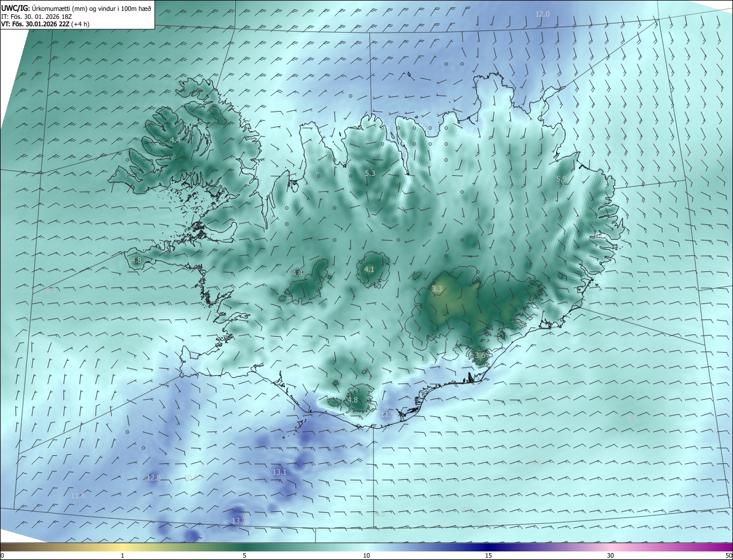Click the 10 tick on the color scale
The image size is (733, 560).
(x=366, y=555)
